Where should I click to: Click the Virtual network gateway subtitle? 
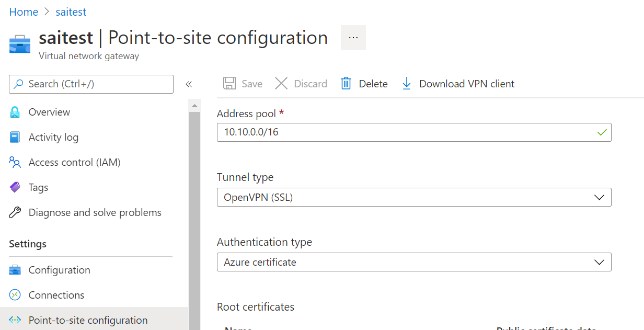pyautogui.click(x=89, y=56)
